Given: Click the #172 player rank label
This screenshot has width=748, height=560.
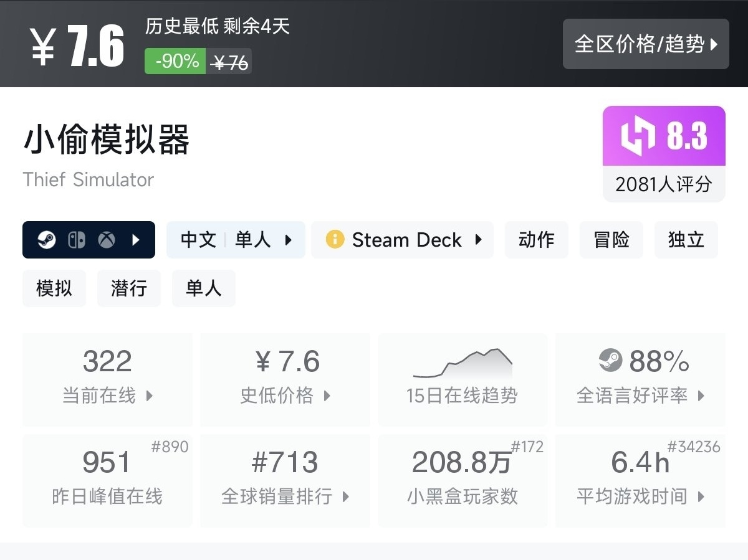Looking at the screenshot, I should click(x=527, y=447).
